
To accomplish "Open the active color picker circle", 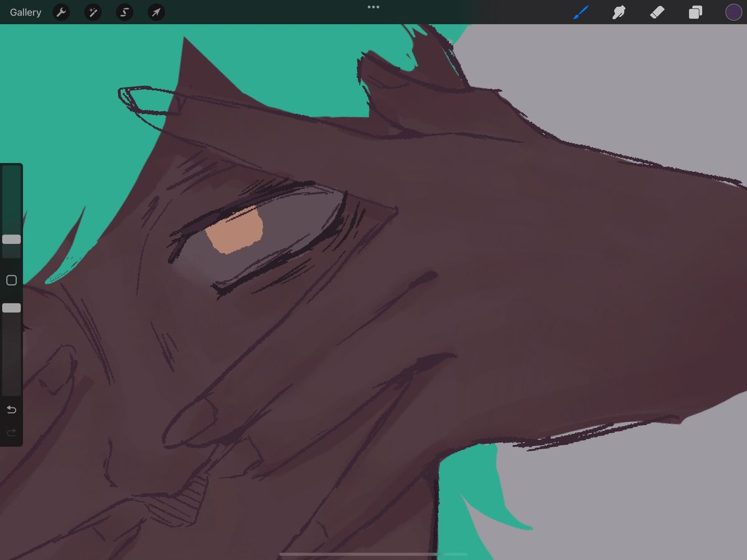I will 734,12.
